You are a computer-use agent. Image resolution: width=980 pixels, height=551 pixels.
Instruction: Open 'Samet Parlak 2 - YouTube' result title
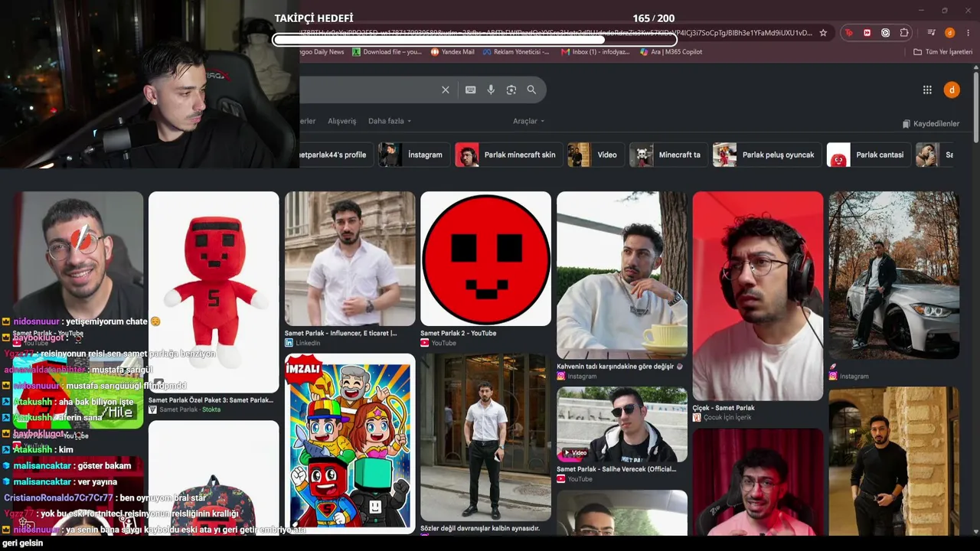458,333
